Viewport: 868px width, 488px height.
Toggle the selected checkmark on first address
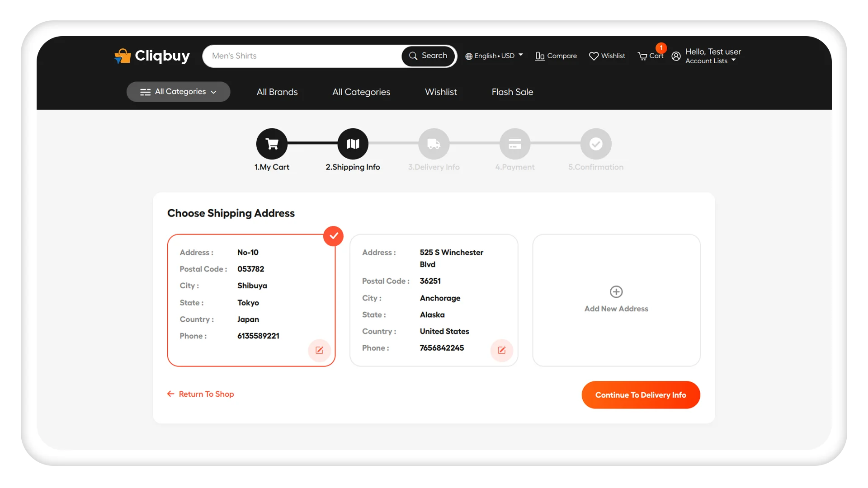(x=333, y=235)
